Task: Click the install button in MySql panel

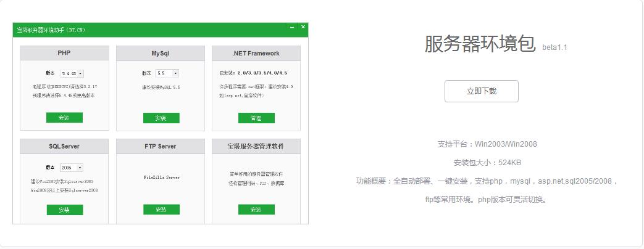Action: click(x=161, y=118)
